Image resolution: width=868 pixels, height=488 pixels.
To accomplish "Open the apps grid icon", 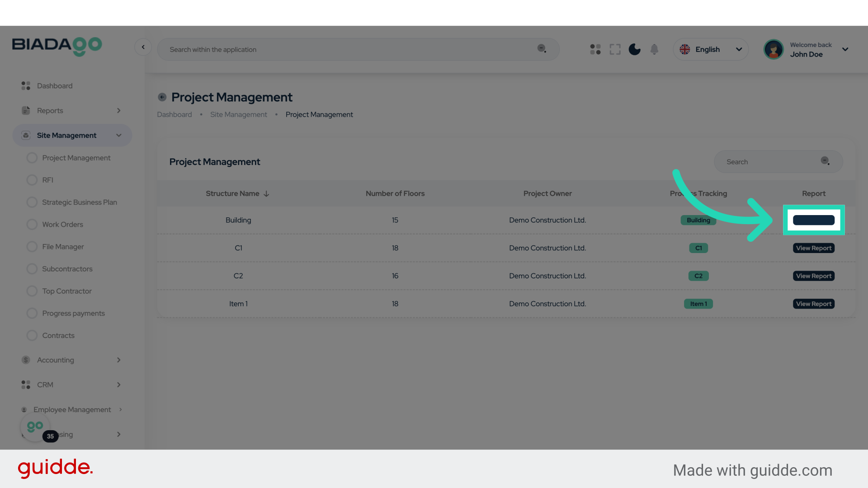I will [595, 49].
